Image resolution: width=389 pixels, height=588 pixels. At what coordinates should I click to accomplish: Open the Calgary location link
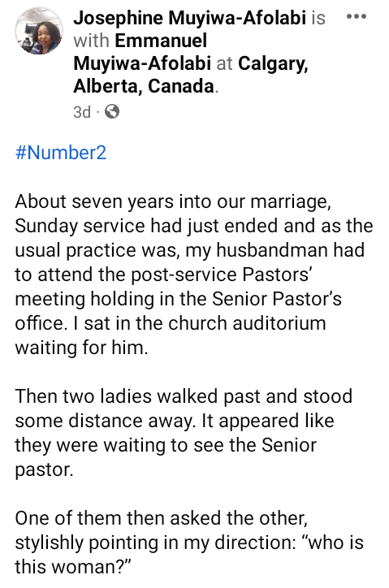click(x=273, y=63)
